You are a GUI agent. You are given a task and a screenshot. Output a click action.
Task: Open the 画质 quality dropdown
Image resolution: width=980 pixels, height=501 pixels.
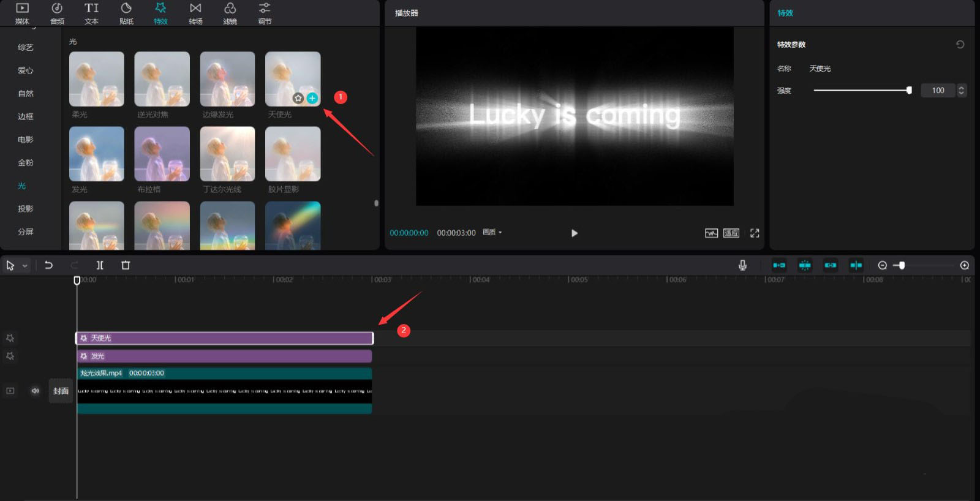coord(492,233)
